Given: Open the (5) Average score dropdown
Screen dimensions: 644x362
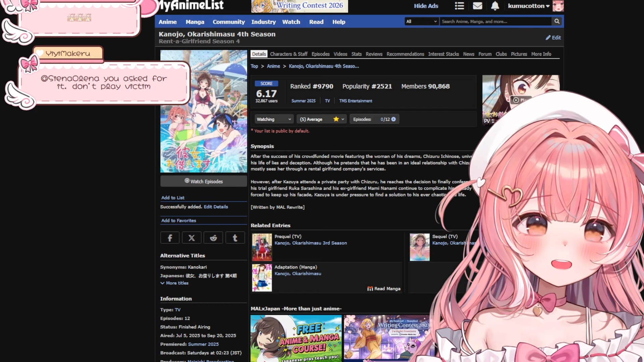Looking at the screenshot, I should click(322, 119).
